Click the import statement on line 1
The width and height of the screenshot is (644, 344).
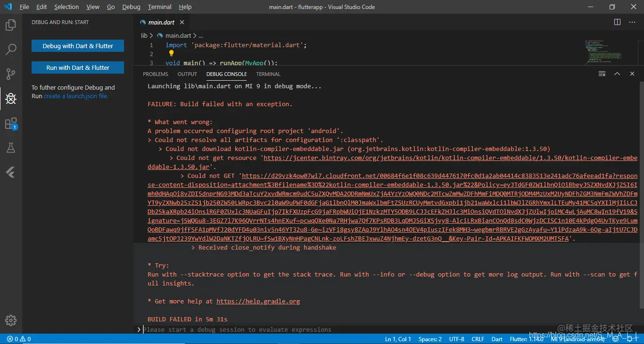pyautogui.click(x=236, y=45)
